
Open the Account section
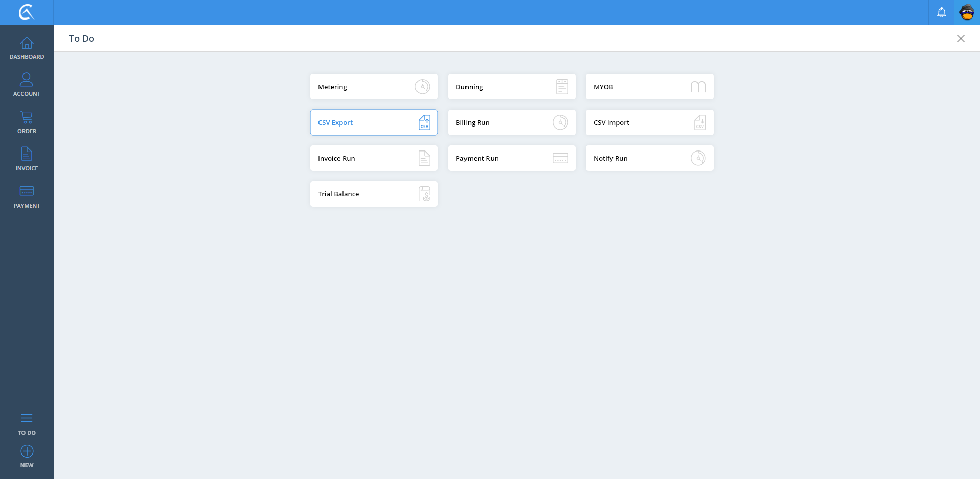[x=27, y=85]
